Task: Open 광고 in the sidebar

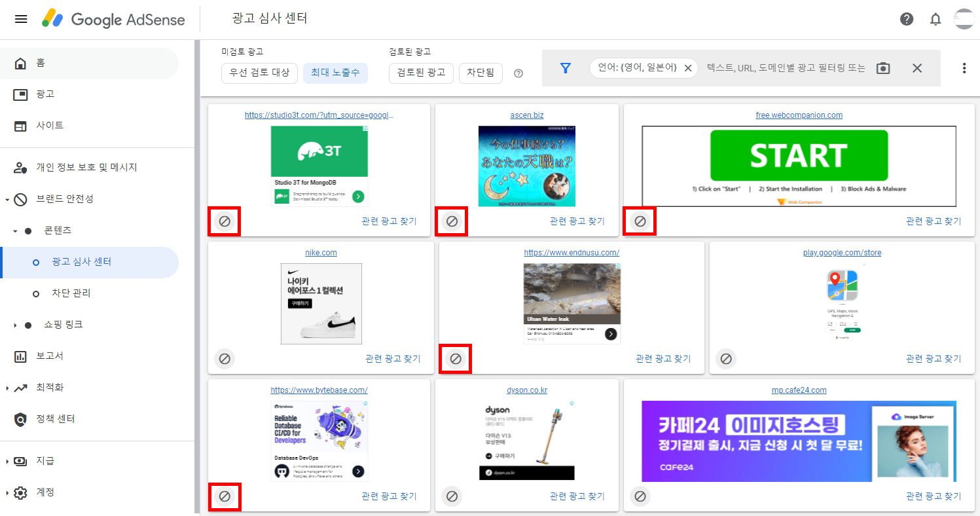Action: pos(89,94)
